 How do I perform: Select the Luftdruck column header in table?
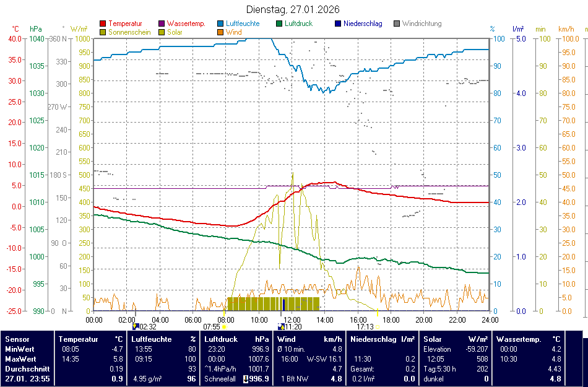pos(221,339)
